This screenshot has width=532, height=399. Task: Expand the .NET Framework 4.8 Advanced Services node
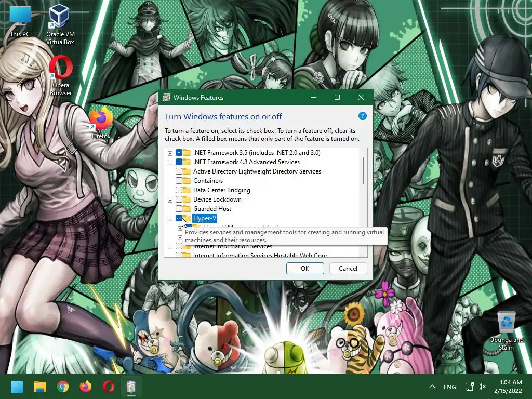click(x=170, y=163)
